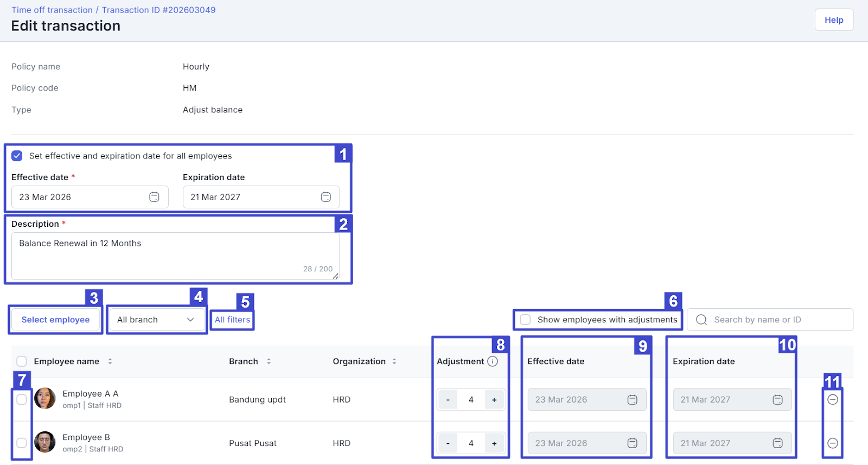Remove Employee B row with minus icon
This screenshot has width=868, height=465.
click(833, 443)
